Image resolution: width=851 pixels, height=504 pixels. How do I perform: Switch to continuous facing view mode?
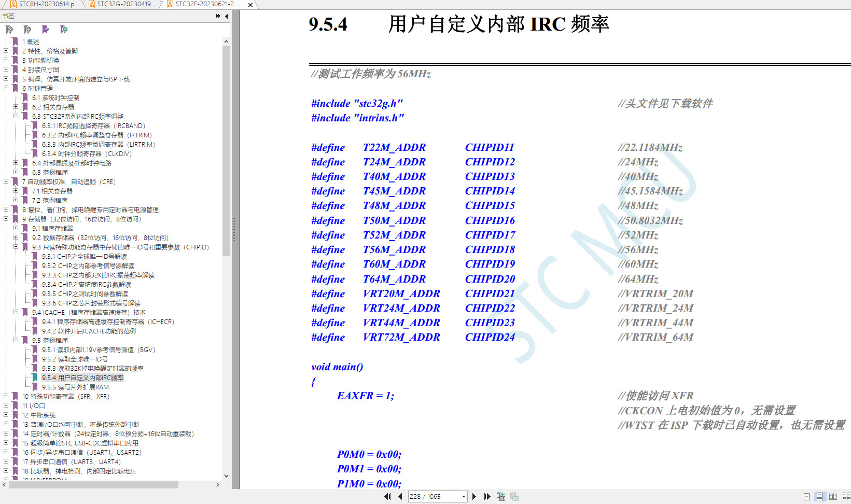(x=847, y=496)
